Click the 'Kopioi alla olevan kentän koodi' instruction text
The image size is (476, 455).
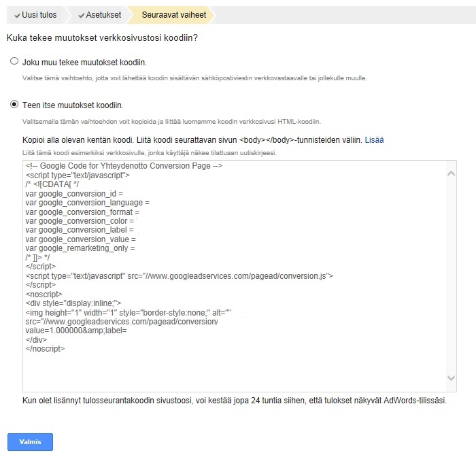click(192, 140)
